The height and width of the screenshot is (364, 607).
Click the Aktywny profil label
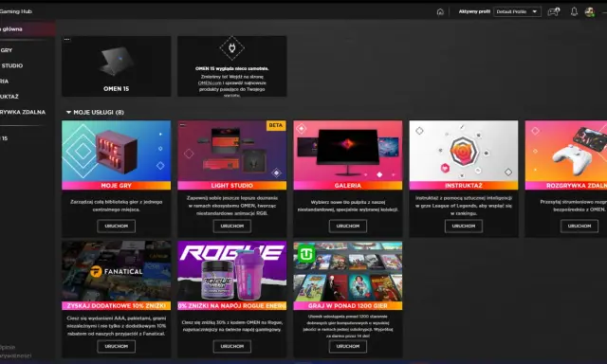474,11
